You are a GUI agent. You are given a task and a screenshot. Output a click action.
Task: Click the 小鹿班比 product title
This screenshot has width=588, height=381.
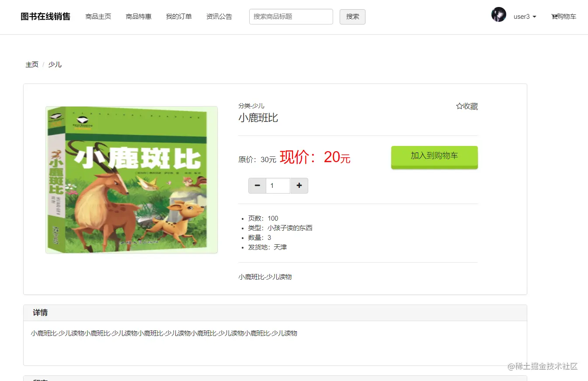click(258, 118)
